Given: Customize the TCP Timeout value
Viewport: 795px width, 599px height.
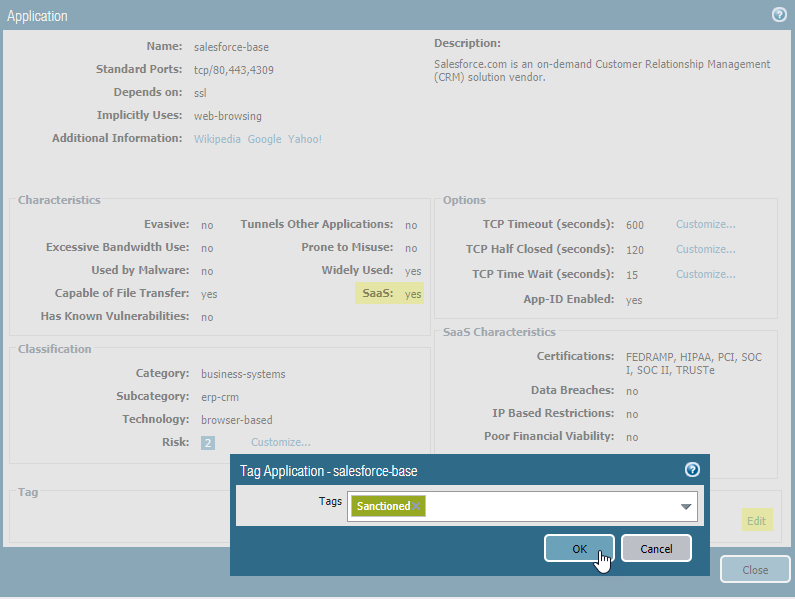Looking at the screenshot, I should click(x=705, y=224).
